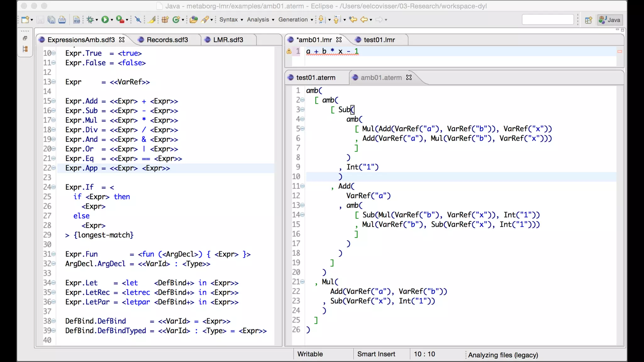Click the Quick Access search field
The width and height of the screenshot is (644, 362).
tap(547, 20)
